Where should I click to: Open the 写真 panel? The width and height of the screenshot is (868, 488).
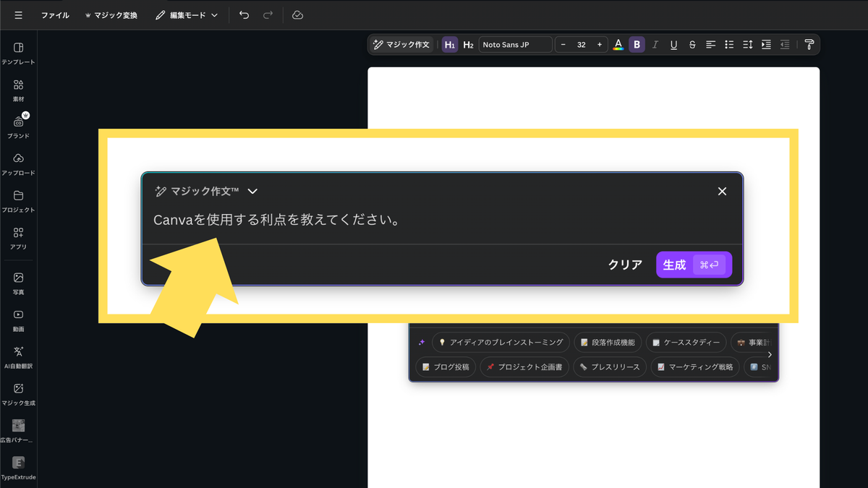[x=18, y=283]
